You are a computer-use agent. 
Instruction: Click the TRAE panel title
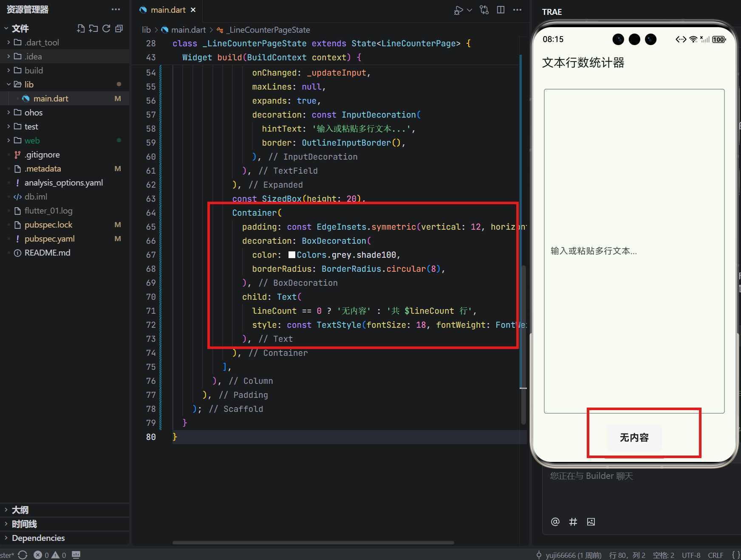pyautogui.click(x=552, y=12)
